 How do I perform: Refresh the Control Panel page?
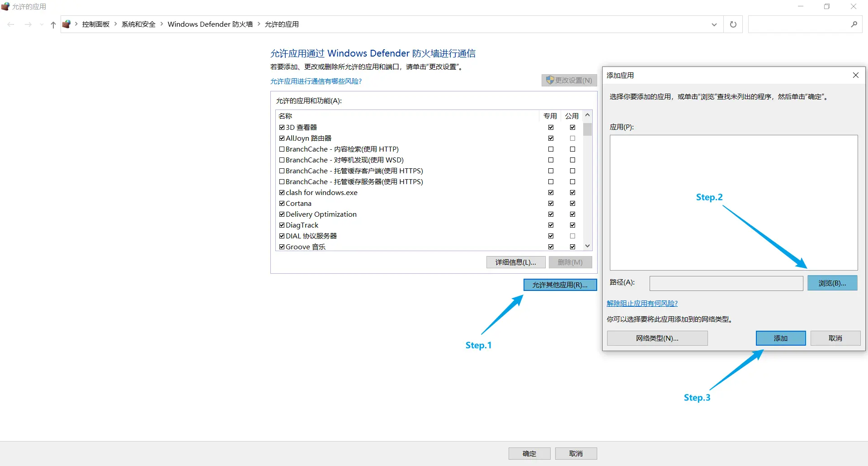point(733,24)
